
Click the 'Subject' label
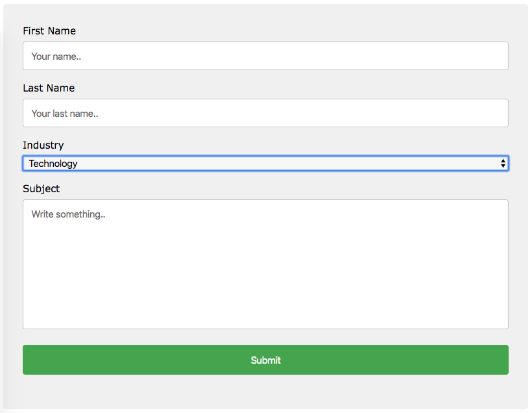point(41,189)
